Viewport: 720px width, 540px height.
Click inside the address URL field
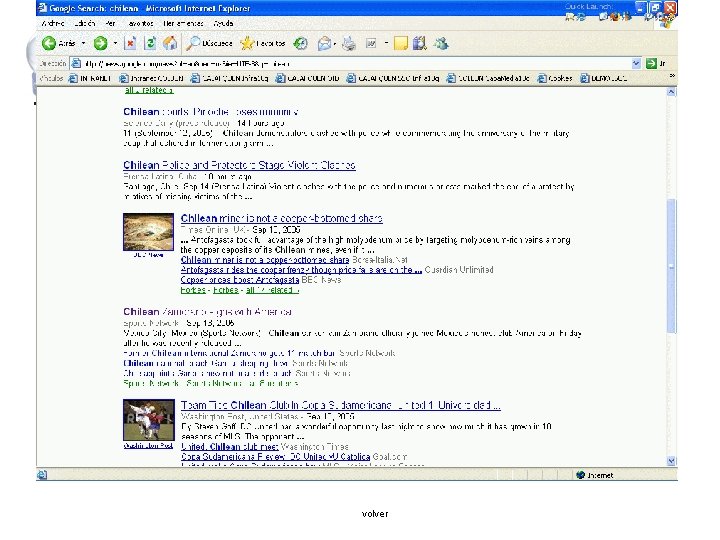tap(356, 63)
